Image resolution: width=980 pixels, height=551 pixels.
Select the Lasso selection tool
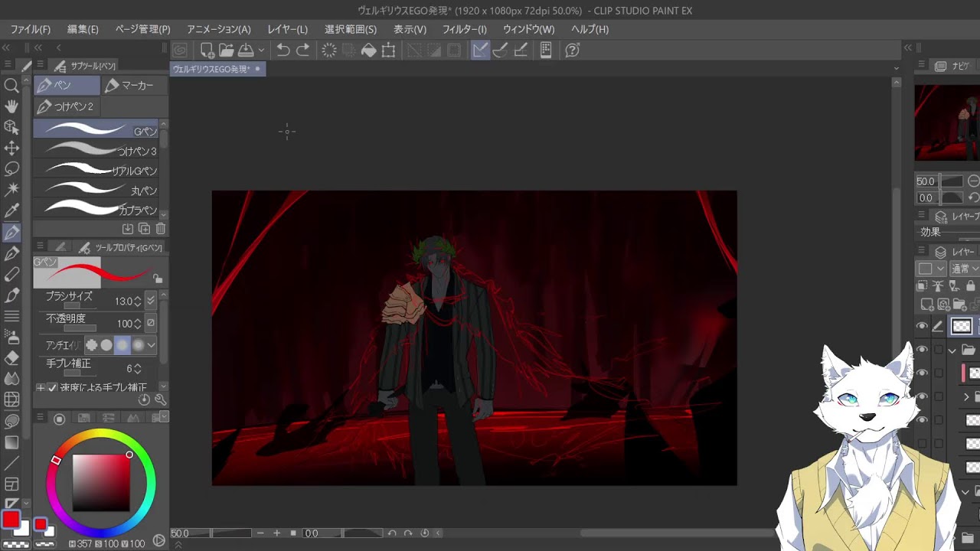[11, 168]
